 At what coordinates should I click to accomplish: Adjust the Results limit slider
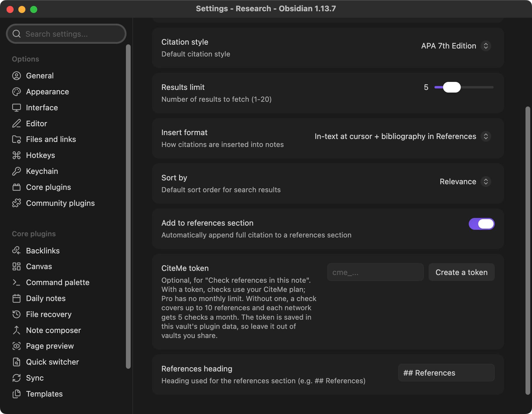tap(464, 87)
